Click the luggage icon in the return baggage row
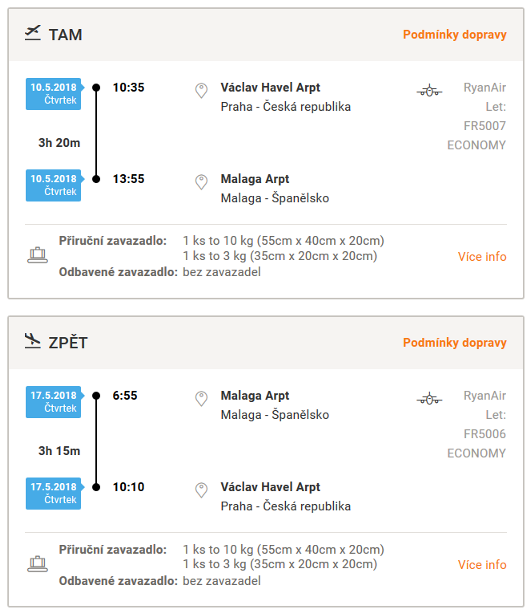The height and width of the screenshot is (611, 530). (37, 564)
